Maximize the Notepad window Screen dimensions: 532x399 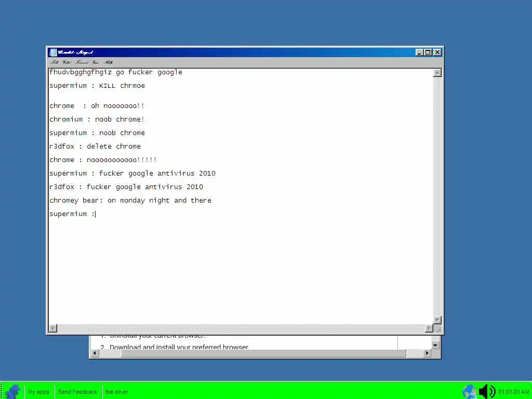[x=428, y=52]
